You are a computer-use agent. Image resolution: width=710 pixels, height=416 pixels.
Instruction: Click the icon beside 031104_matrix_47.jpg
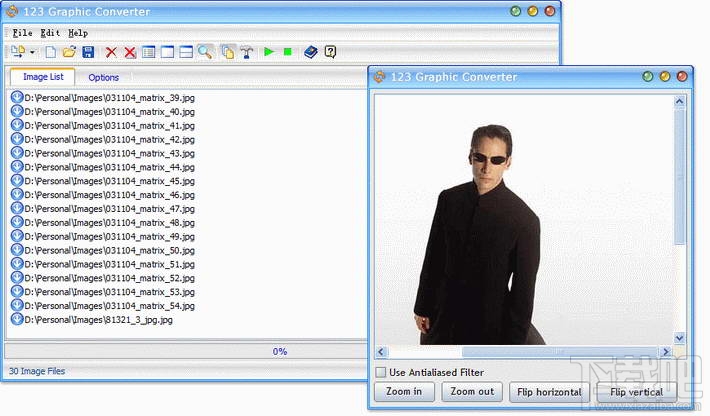(x=17, y=208)
